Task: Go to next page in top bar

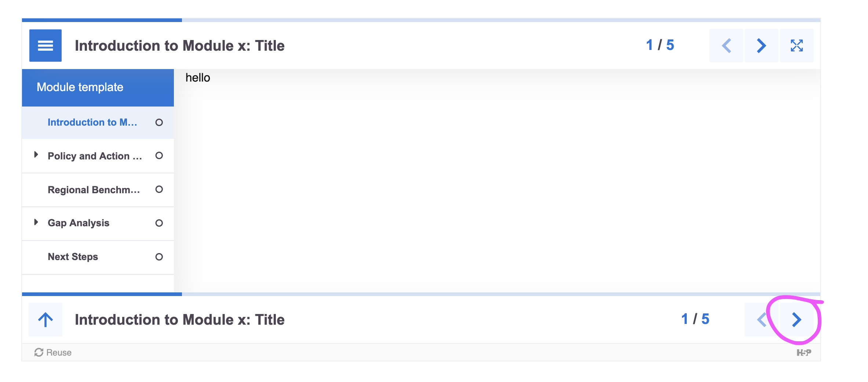Action: pos(762,46)
